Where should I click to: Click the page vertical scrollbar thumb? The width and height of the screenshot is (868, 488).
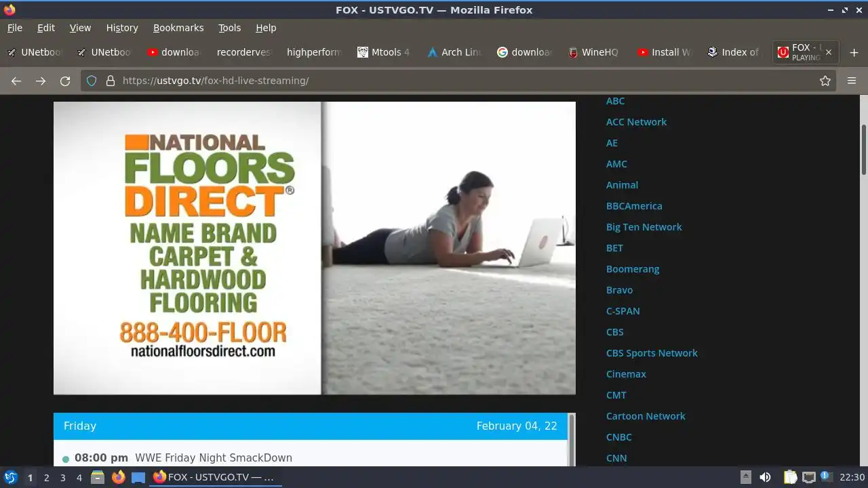click(x=864, y=149)
